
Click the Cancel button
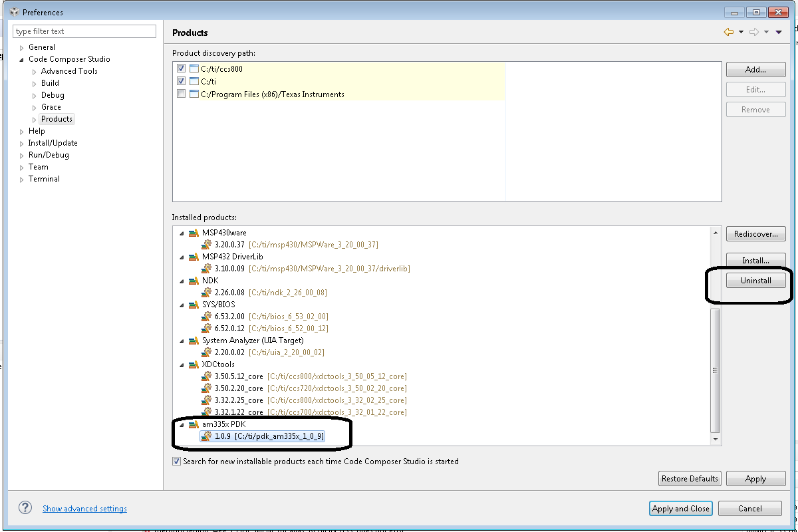click(x=750, y=508)
